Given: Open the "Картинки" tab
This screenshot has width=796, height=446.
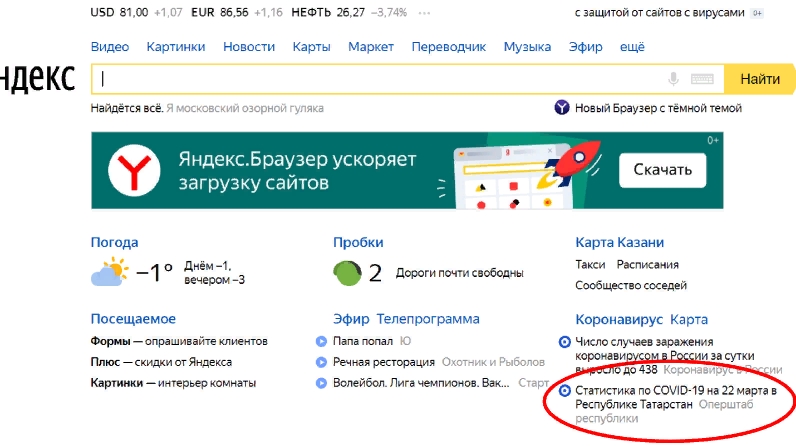Looking at the screenshot, I should [175, 47].
